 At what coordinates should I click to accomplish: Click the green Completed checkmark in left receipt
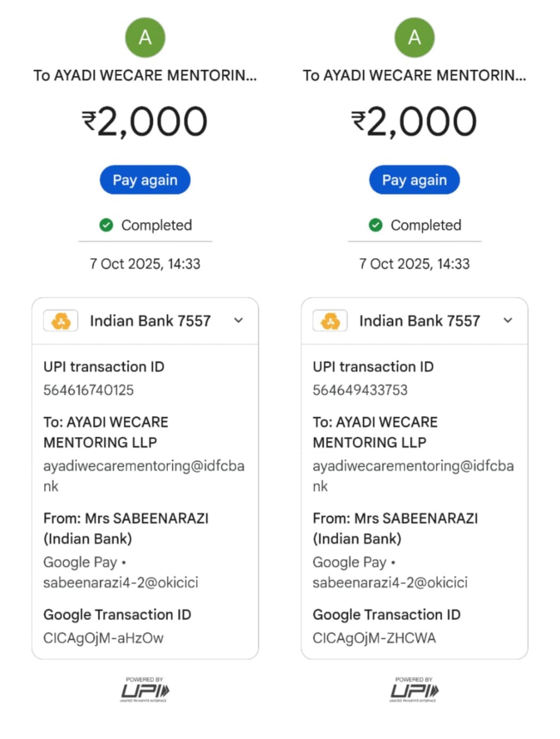tap(106, 225)
